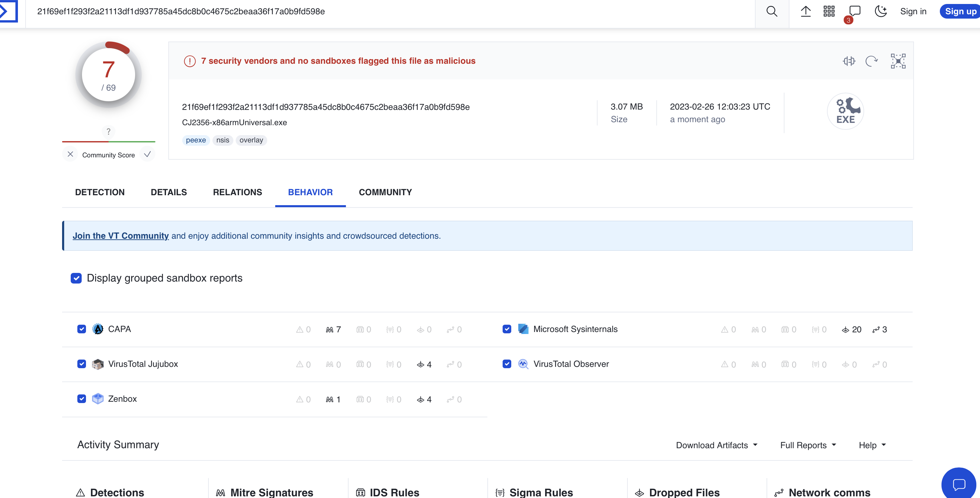980x498 pixels.
Task: Uncheck the VirusTotal Observer checkbox
Action: click(x=507, y=364)
